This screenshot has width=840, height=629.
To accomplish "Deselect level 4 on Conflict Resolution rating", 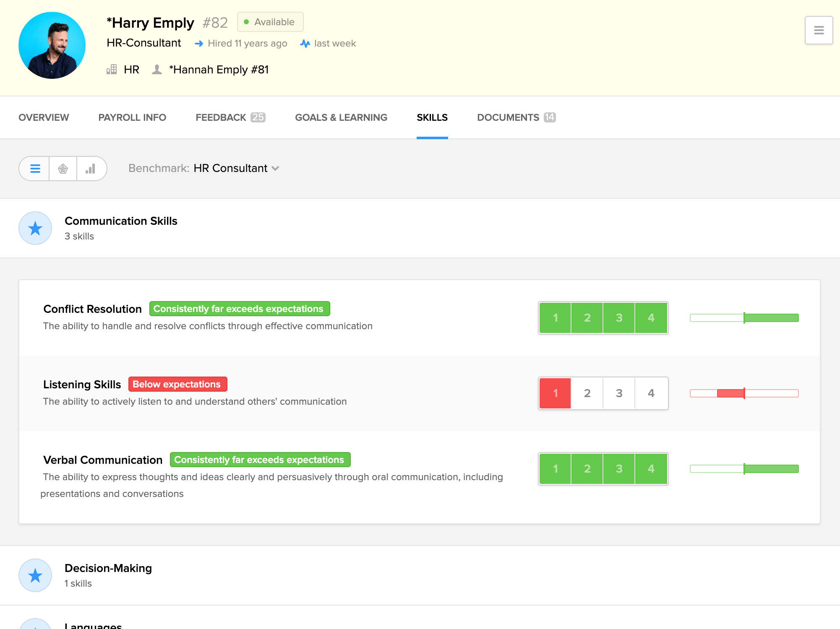I will coord(651,317).
